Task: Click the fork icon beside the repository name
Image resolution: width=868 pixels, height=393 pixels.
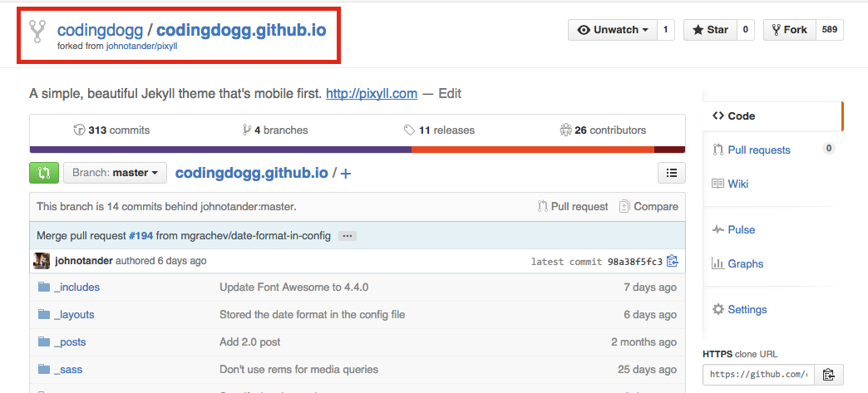Action: click(x=37, y=32)
